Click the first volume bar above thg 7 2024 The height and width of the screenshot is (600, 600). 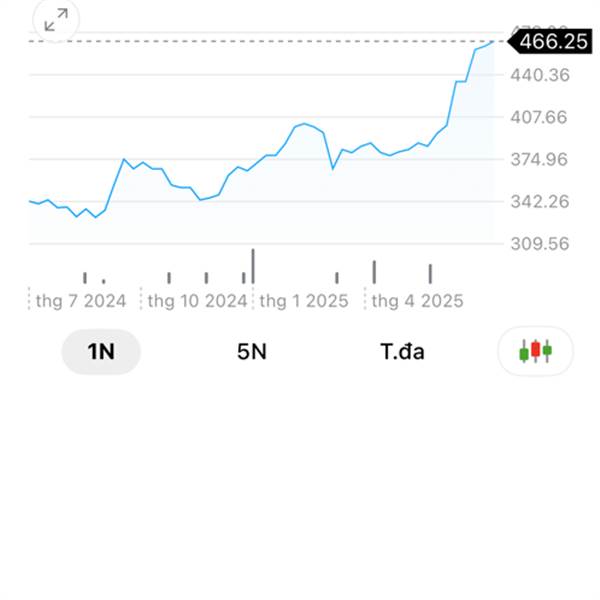pyautogui.click(x=85, y=278)
